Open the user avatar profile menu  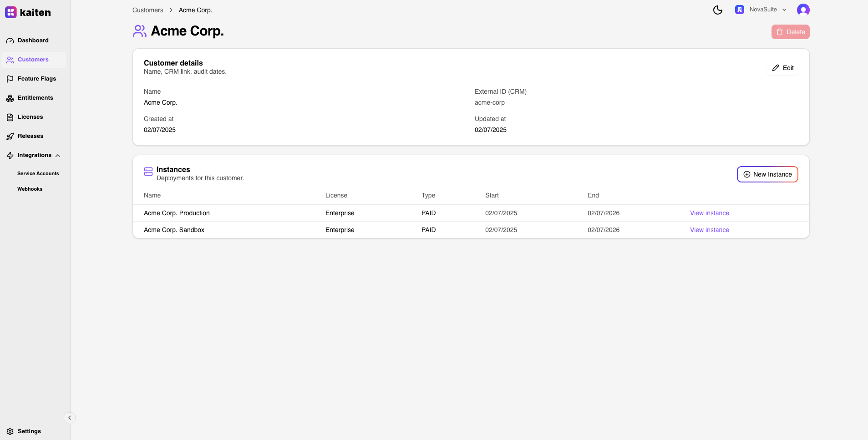[x=803, y=10]
